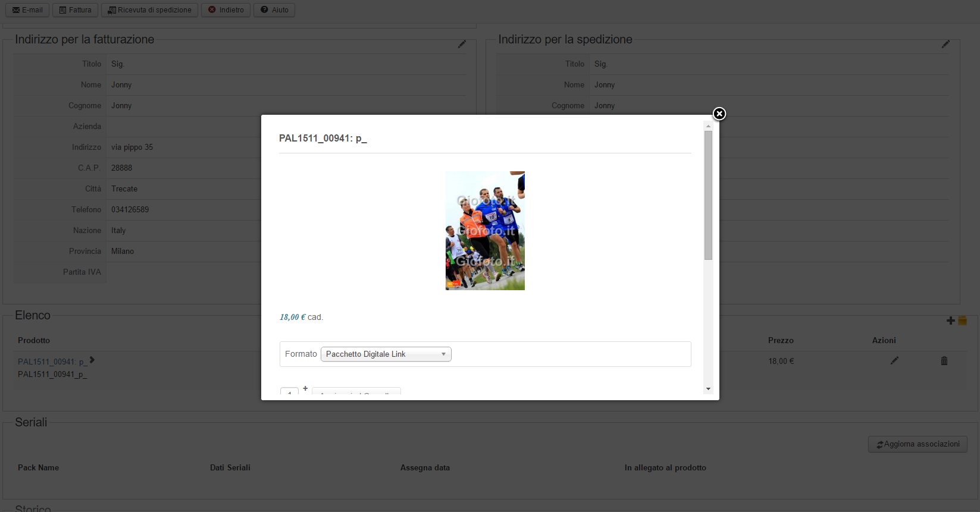The height and width of the screenshot is (512, 980).
Task: Click the Indirizzo per la fatturazione heading
Action: tap(84, 39)
